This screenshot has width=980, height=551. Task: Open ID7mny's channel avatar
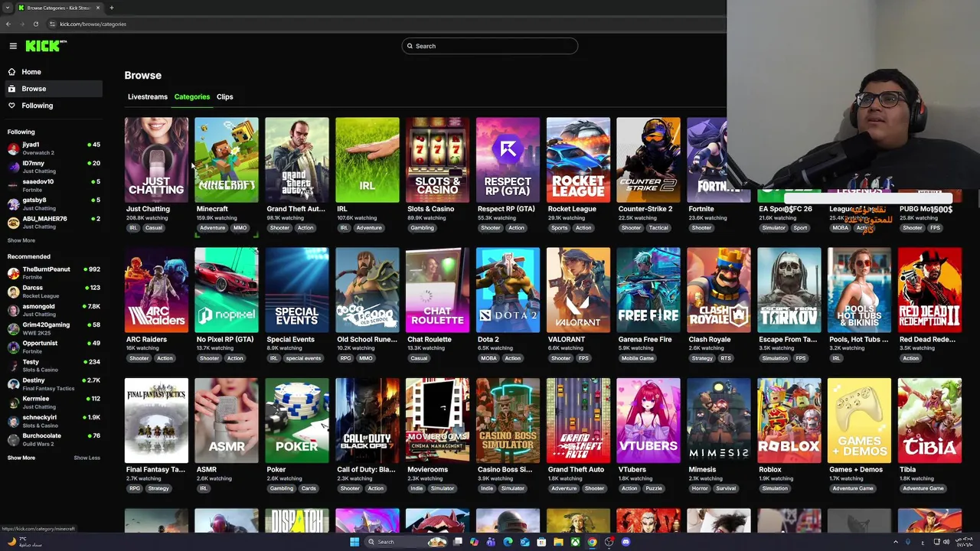tap(13, 167)
